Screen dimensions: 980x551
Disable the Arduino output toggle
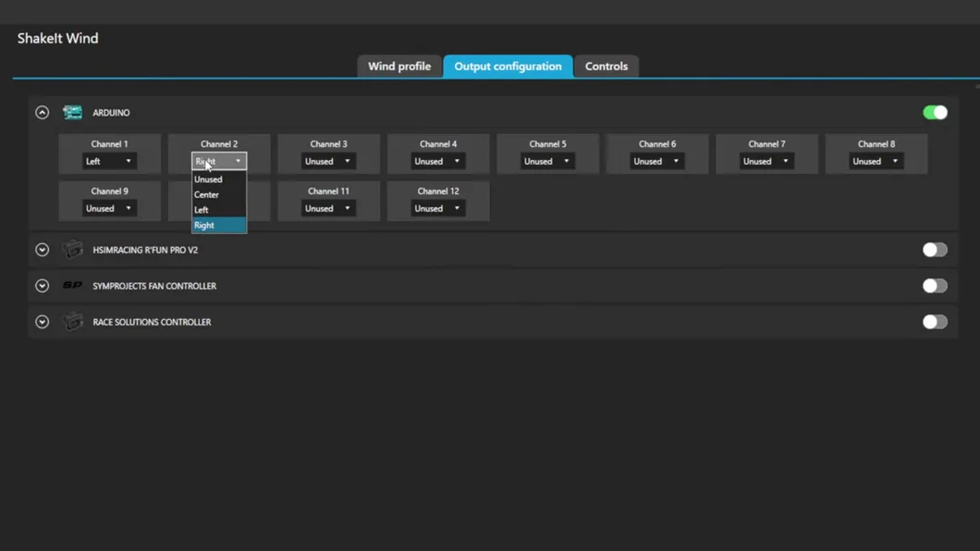[935, 113]
